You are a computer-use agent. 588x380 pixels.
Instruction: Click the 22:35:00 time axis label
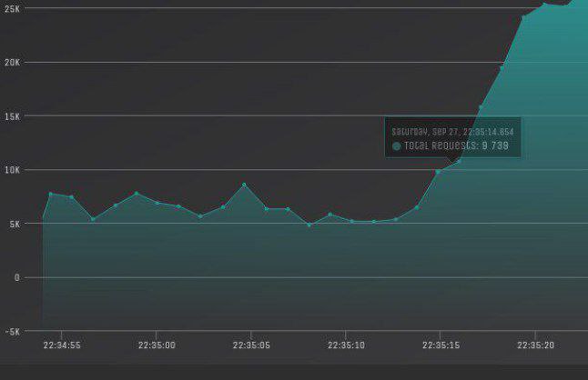tap(157, 345)
